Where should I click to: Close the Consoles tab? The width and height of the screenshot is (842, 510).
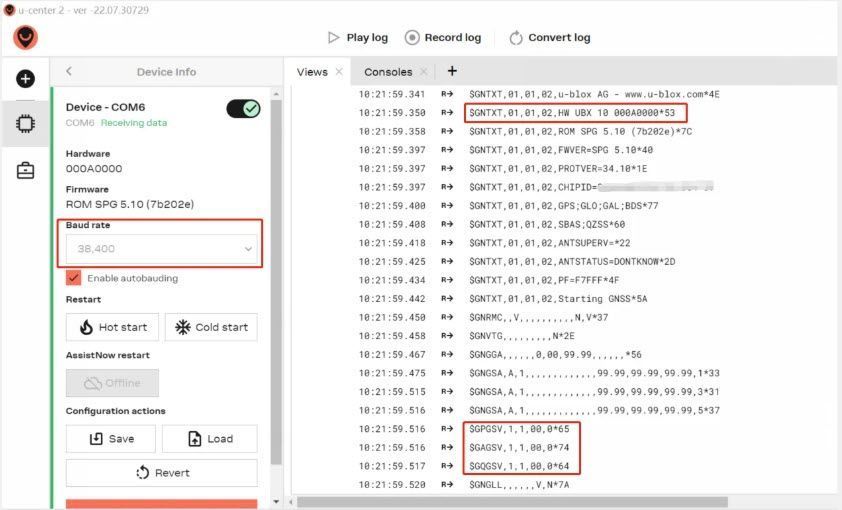424,71
